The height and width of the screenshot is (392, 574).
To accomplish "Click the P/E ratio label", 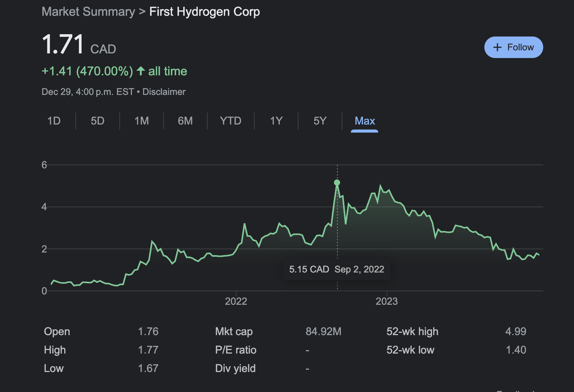I will coord(236,350).
